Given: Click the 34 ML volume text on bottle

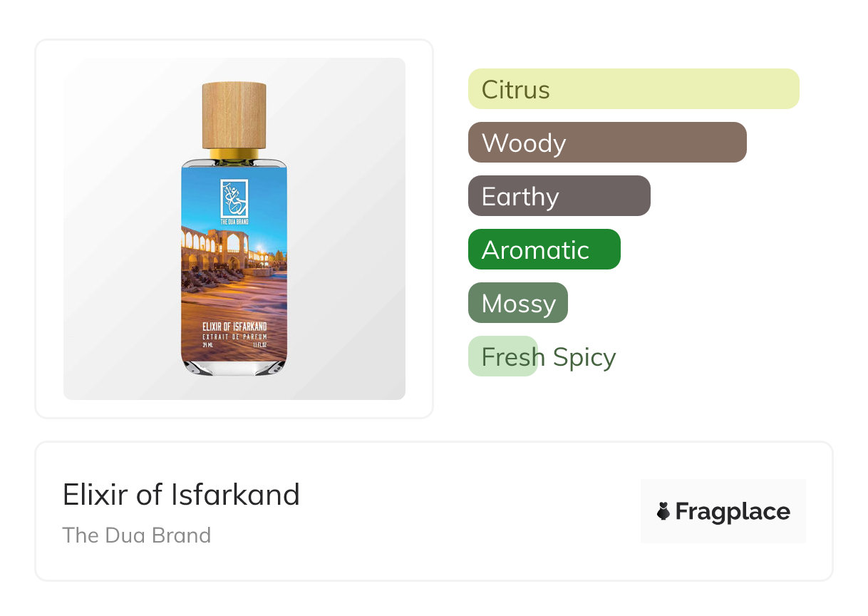Looking at the screenshot, I should [208, 344].
